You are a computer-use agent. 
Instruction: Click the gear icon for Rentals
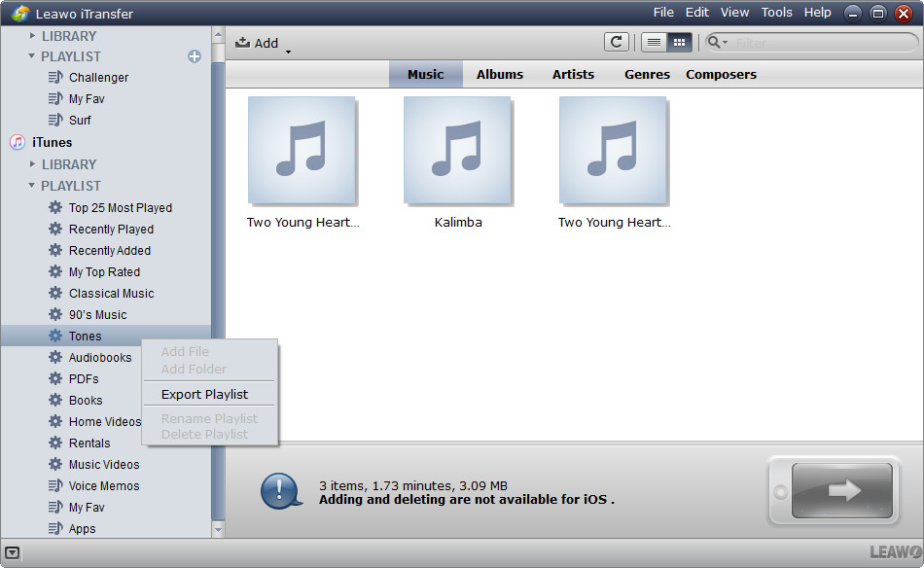tap(55, 443)
